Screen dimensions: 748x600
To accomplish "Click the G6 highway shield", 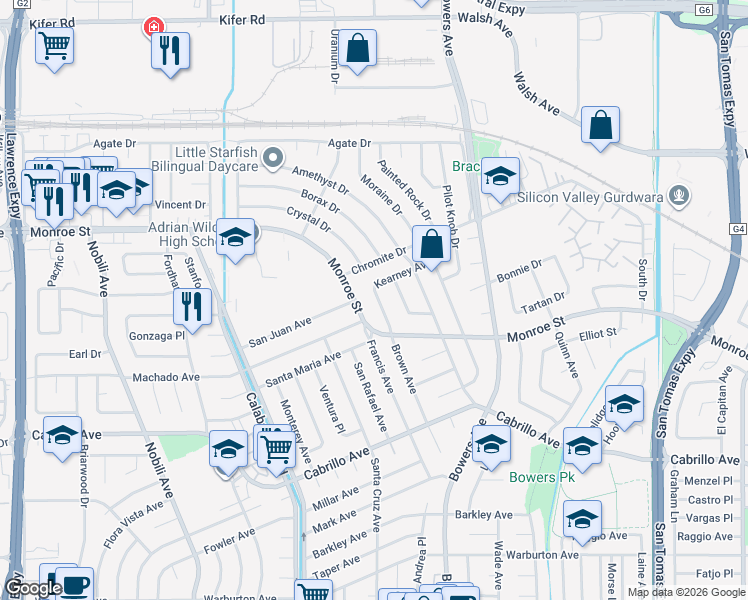I will [x=704, y=10].
